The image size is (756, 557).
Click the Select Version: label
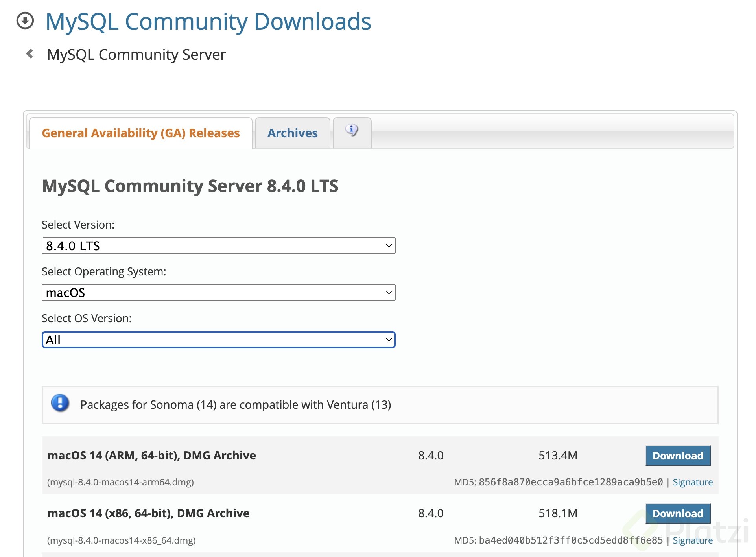78,225
